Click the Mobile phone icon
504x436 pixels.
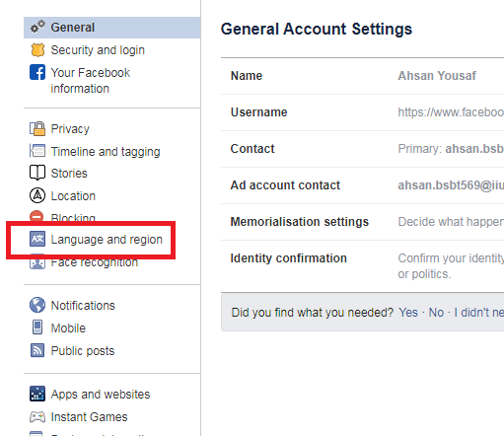tap(37, 327)
